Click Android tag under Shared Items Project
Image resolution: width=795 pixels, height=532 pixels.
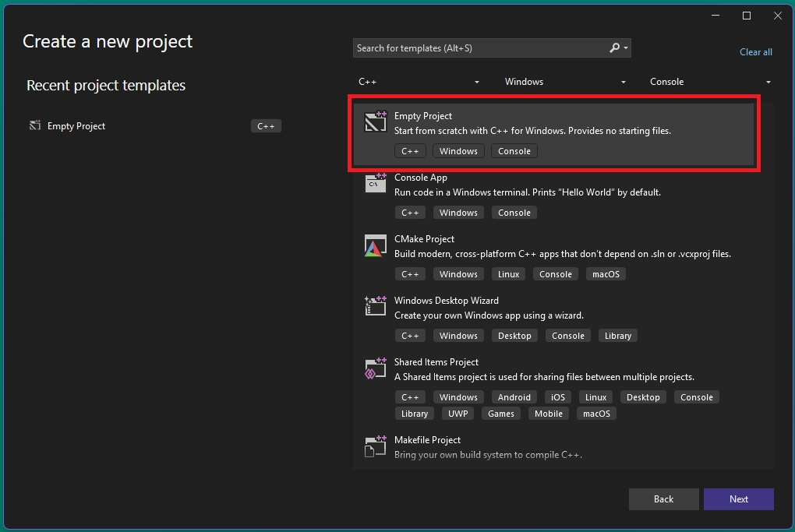pyautogui.click(x=514, y=397)
